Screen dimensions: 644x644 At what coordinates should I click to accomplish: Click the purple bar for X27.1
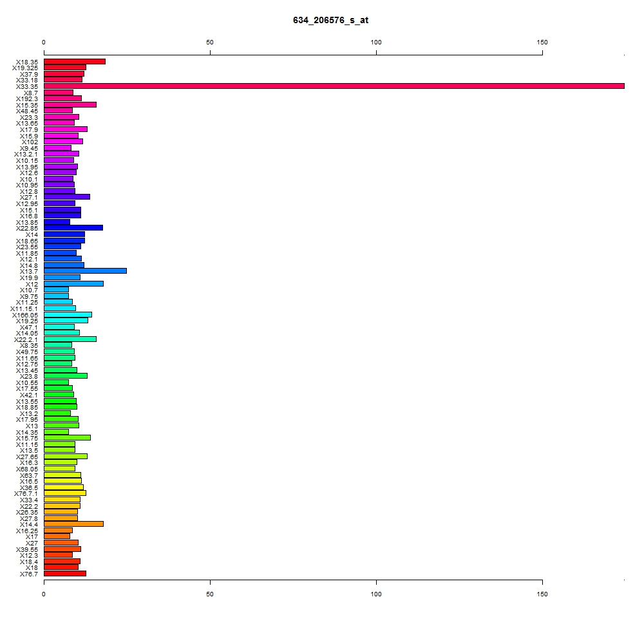67,196
